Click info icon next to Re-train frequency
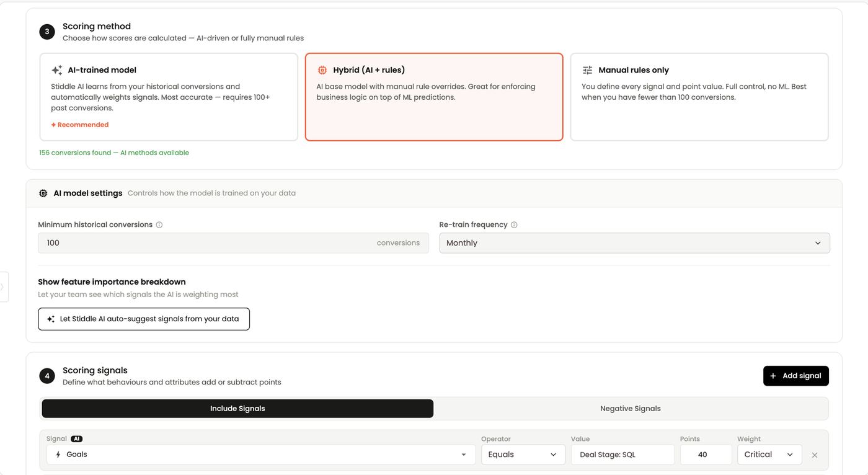The height and width of the screenshot is (475, 868). 514,225
